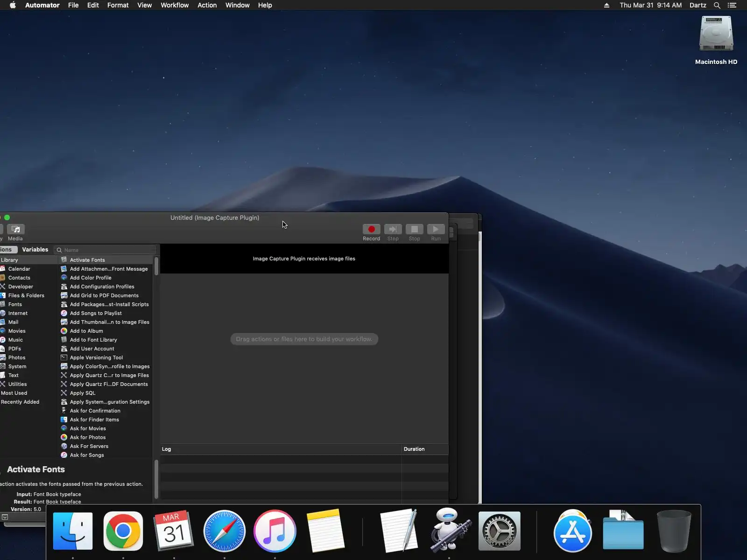Open the Automator application menu
747x560 pixels.
pyautogui.click(x=42, y=5)
